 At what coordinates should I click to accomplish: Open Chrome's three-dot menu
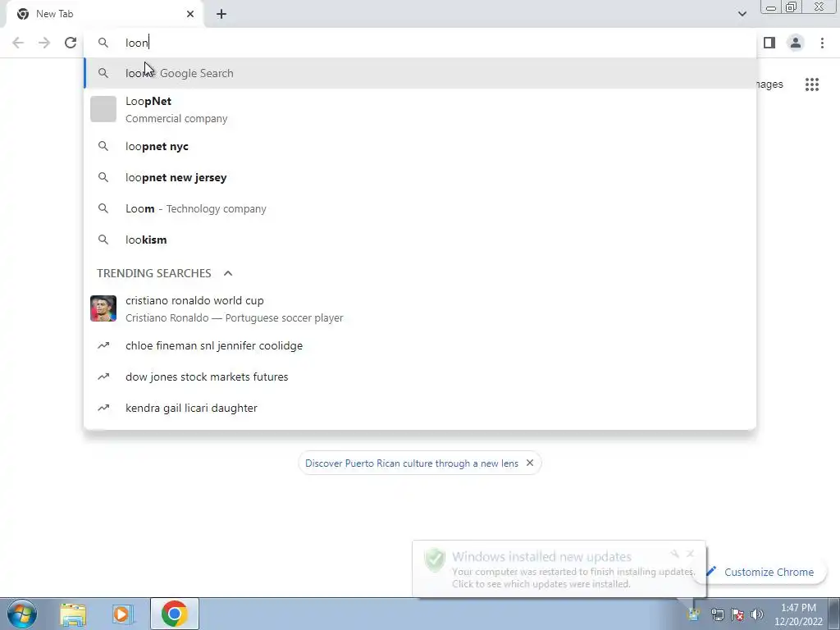(x=822, y=43)
